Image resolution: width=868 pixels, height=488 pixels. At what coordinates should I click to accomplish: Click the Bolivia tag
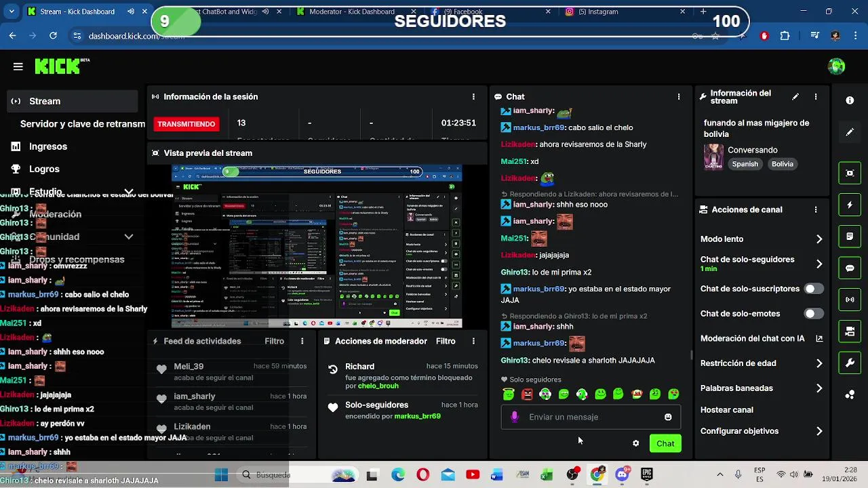coord(782,164)
